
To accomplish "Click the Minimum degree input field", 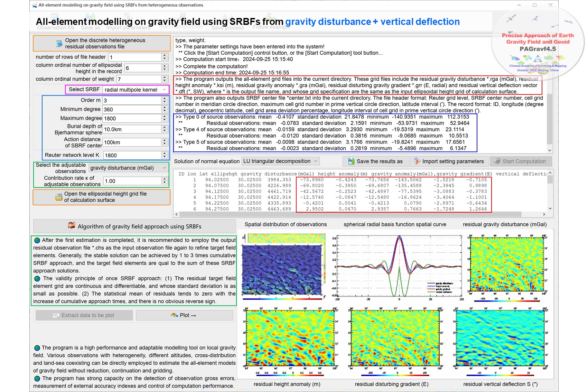I will pos(132,110).
